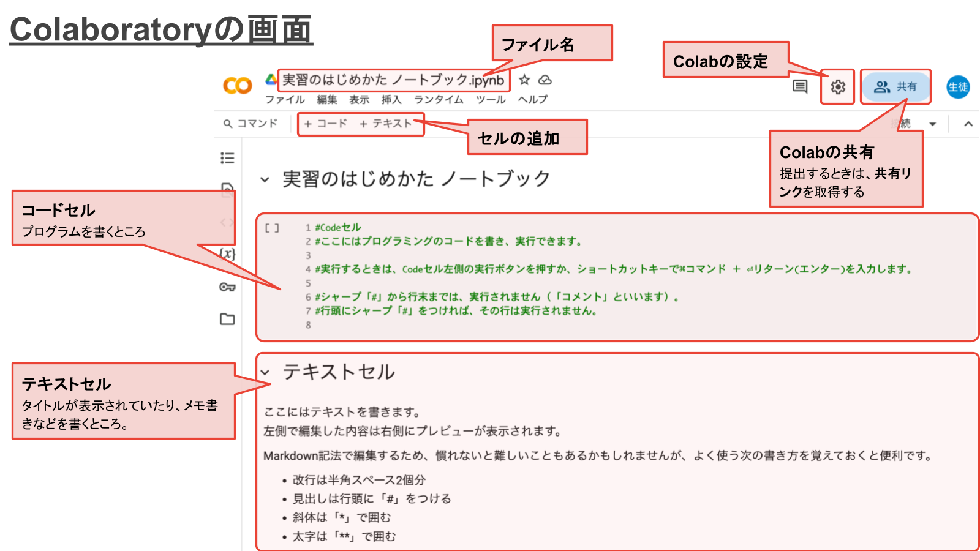Collapse the 実習のはじめかた ノートブック section

pos(265,179)
